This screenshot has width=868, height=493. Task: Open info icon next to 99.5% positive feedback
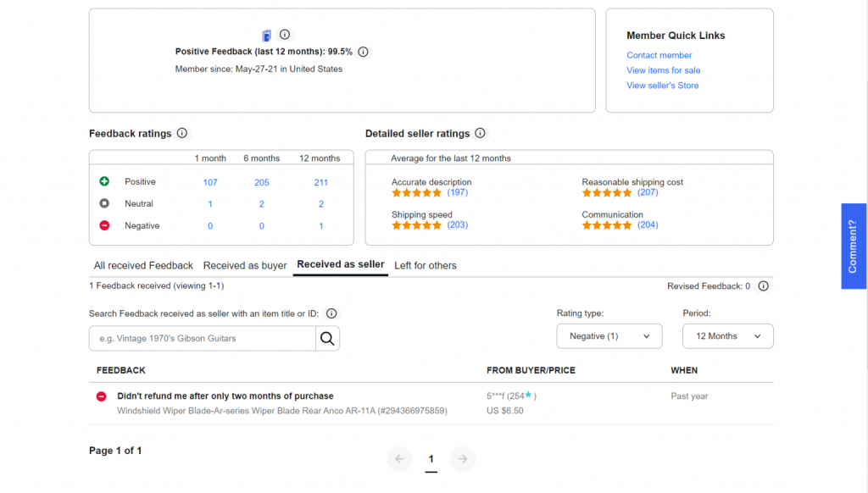pos(363,52)
